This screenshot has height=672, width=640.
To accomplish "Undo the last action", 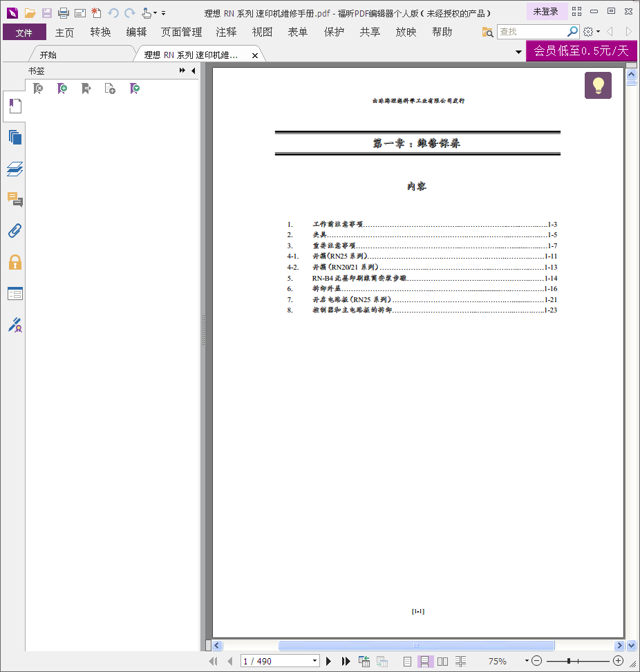I will point(113,13).
